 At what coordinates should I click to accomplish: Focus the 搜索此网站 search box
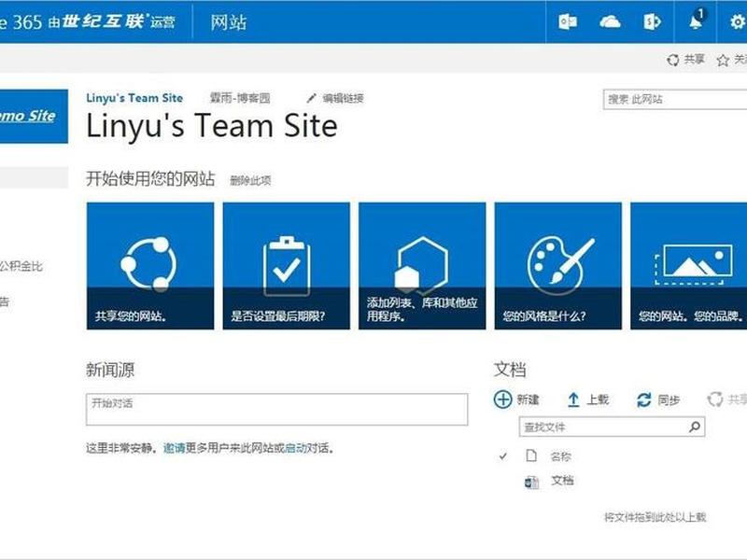point(674,100)
